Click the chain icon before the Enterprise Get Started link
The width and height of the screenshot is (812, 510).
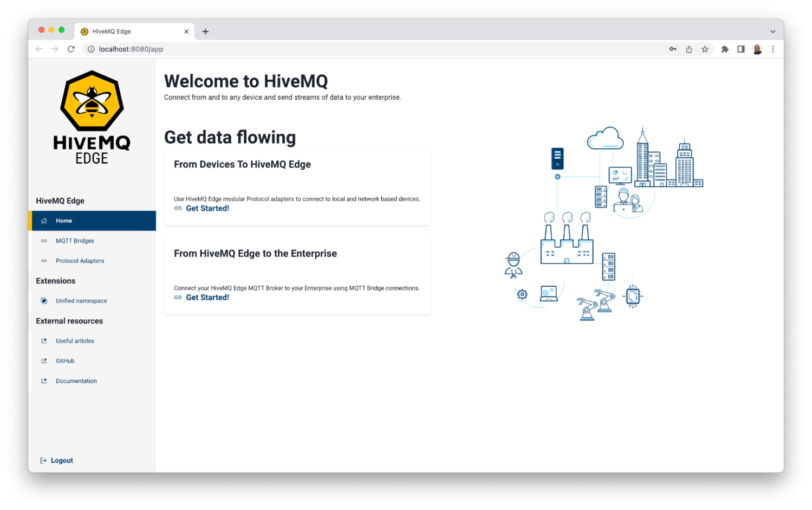point(178,298)
